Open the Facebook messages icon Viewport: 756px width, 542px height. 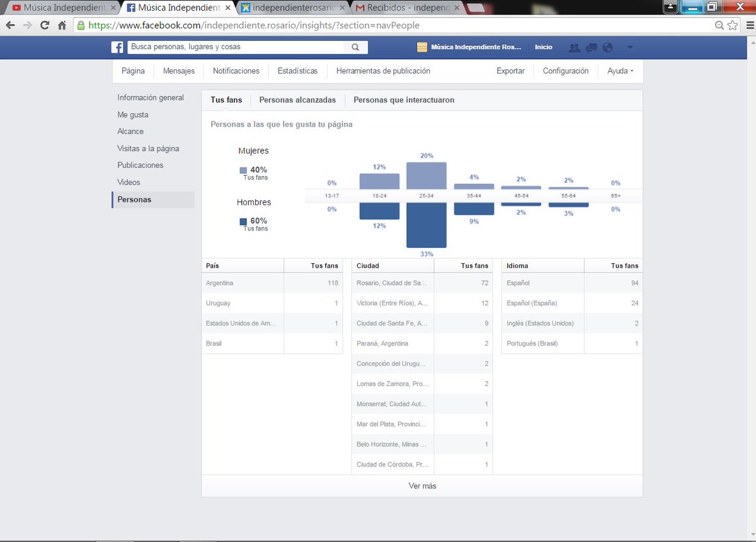tap(591, 47)
